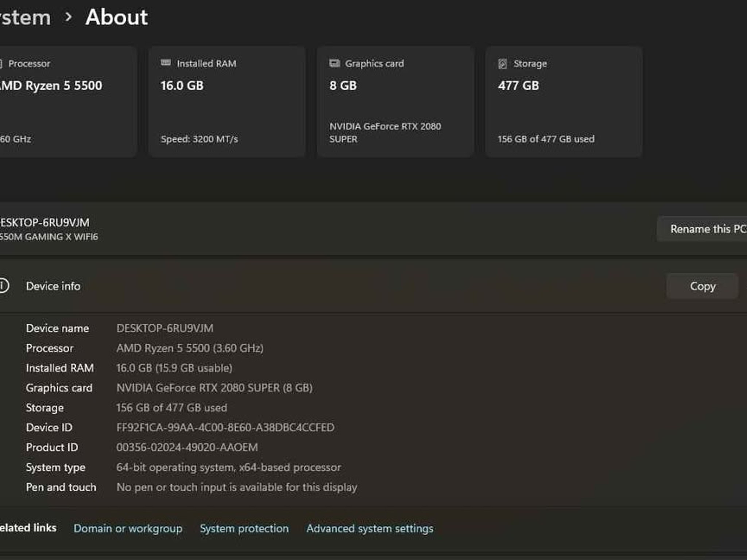
Task: Select the 64-bit operating system text
Action: pos(229,467)
